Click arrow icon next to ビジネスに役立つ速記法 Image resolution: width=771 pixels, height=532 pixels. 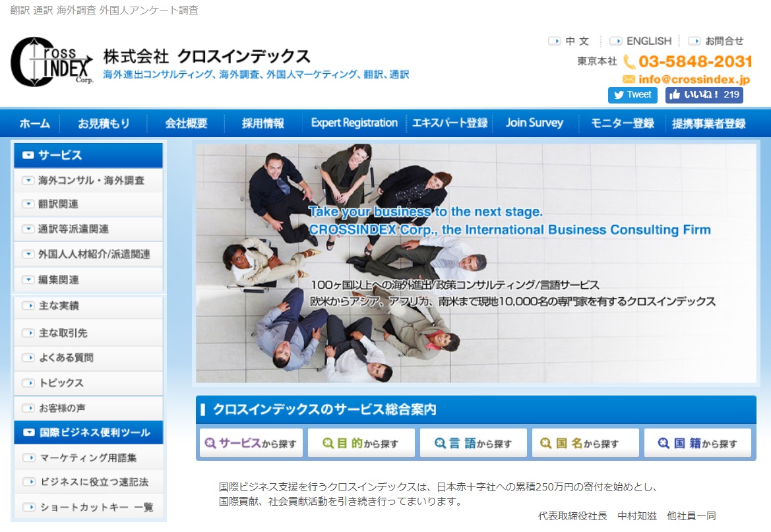tap(29, 482)
